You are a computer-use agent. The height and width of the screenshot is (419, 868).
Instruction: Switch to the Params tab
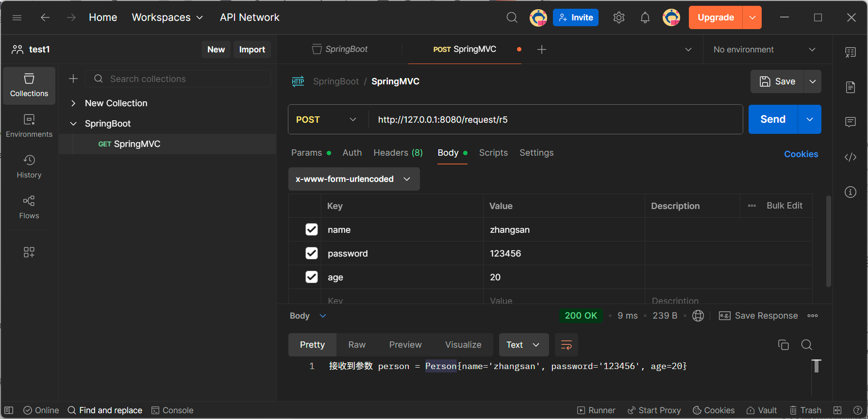311,153
